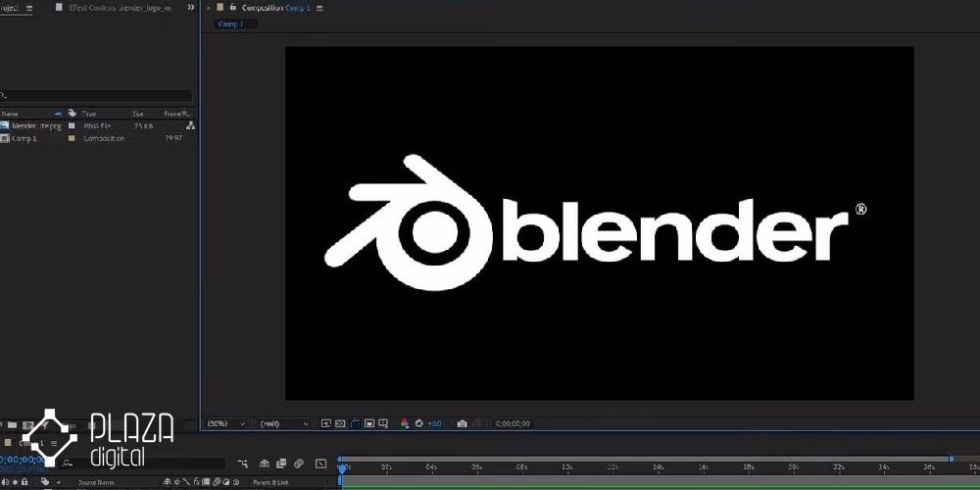Viewport: 980px width, 490px height.
Task: Click the 'Composition' type text
Action: (x=105, y=138)
